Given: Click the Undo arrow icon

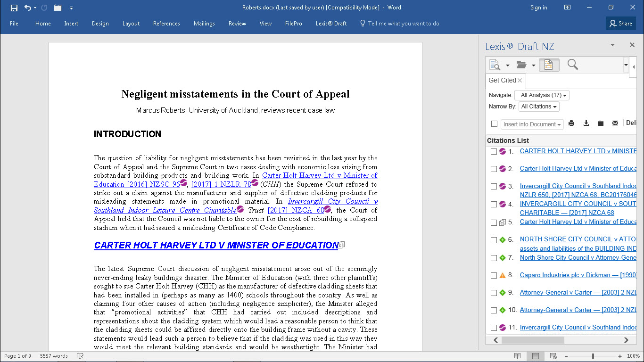Looking at the screenshot, I should point(27,8).
